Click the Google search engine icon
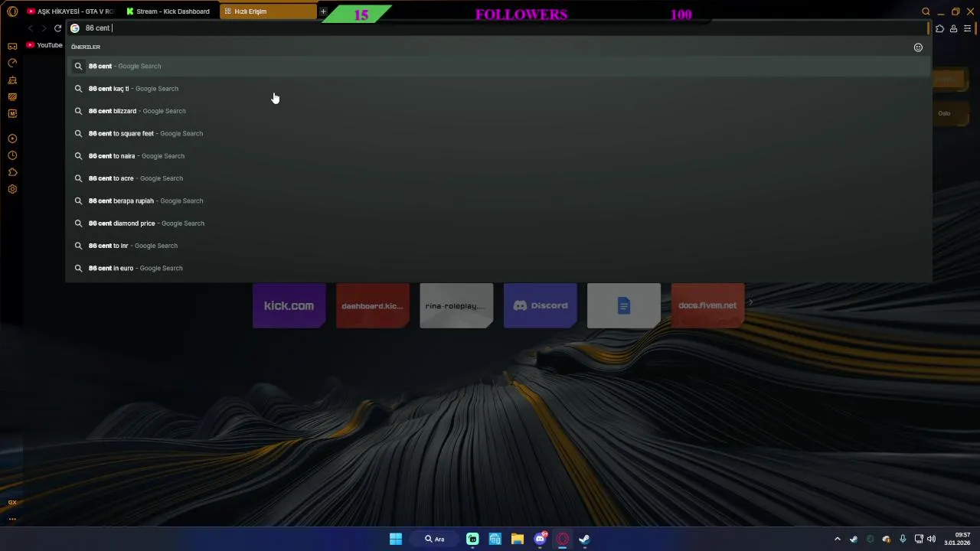Screen dimensions: 980x551 click(75, 28)
